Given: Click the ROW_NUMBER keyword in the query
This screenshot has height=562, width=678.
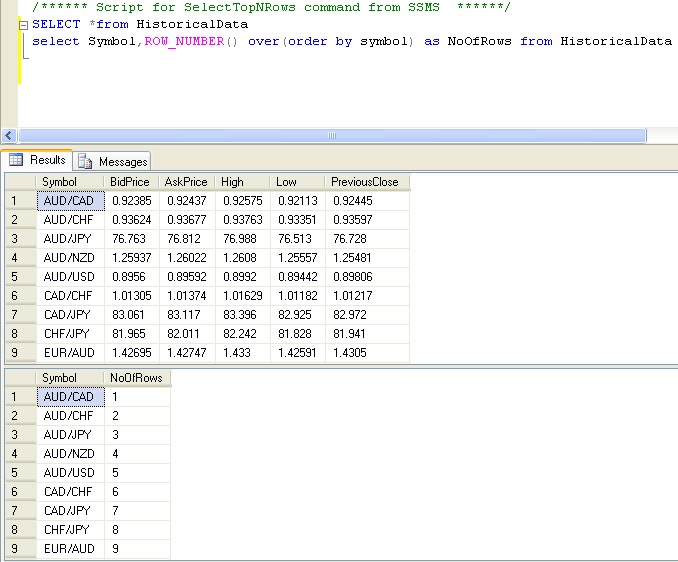Looking at the screenshot, I should (185, 41).
